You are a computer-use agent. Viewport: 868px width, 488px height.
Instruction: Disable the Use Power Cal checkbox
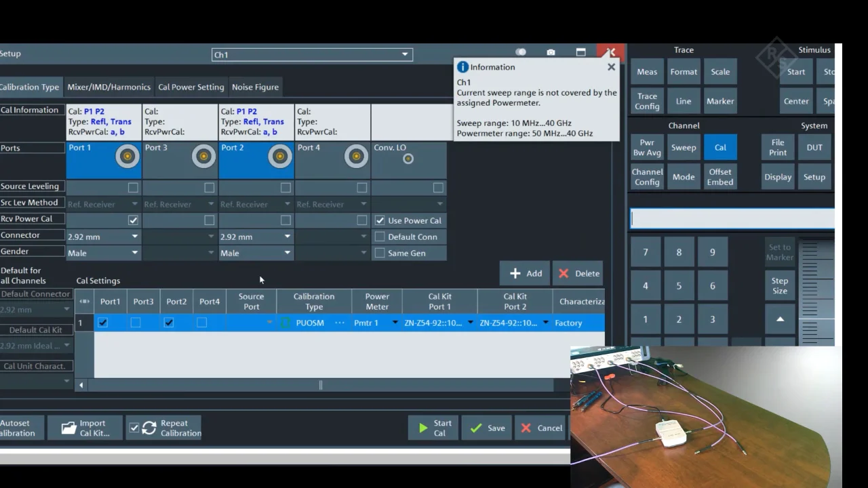tap(380, 220)
